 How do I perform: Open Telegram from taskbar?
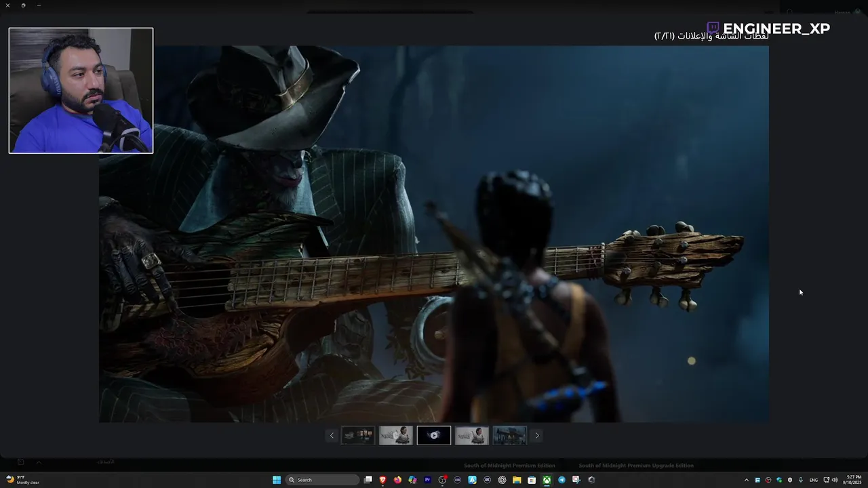click(x=561, y=480)
